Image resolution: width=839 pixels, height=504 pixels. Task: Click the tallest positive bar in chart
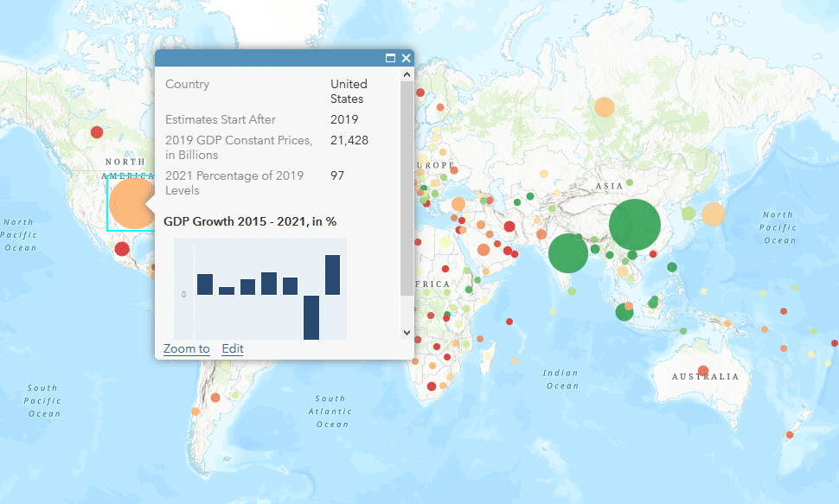(x=332, y=274)
